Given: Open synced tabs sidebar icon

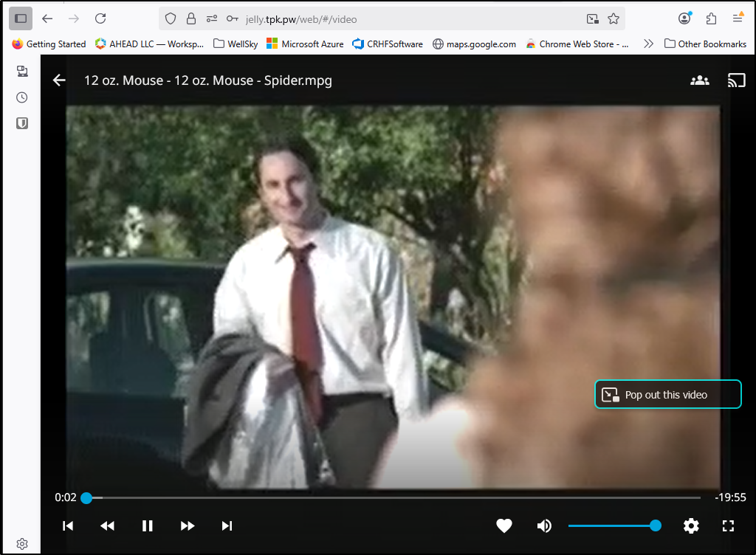Looking at the screenshot, I should point(22,72).
